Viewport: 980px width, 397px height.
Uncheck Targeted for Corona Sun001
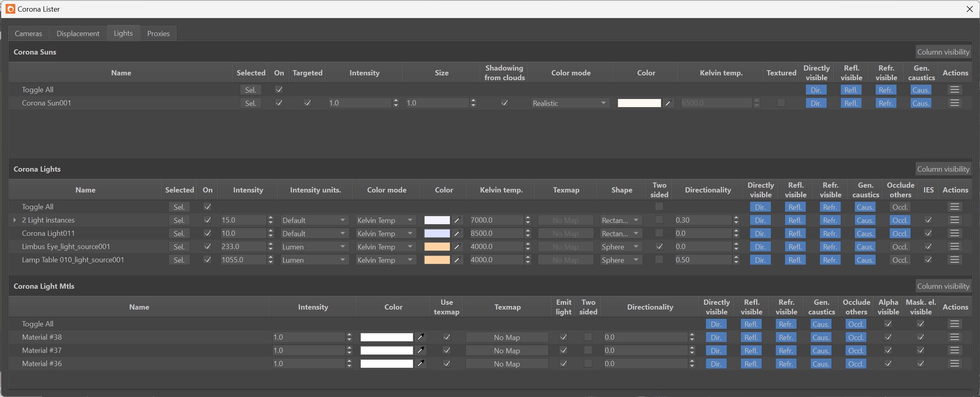(307, 103)
